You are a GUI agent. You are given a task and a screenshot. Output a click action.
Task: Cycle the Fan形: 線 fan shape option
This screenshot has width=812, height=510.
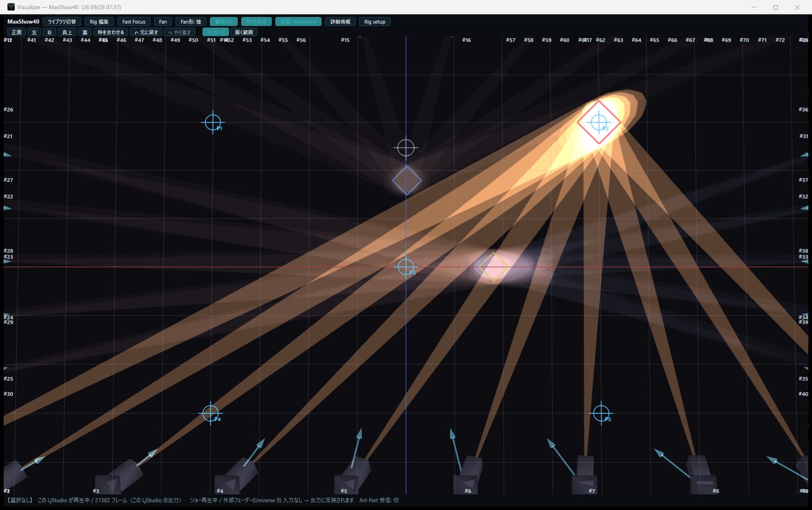point(190,21)
